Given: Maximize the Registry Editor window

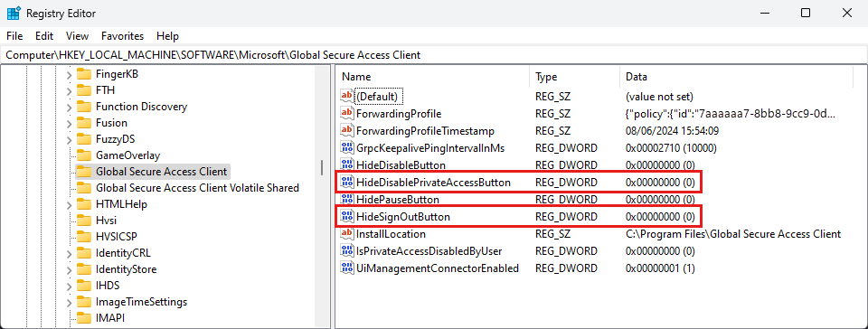Looking at the screenshot, I should [x=806, y=13].
